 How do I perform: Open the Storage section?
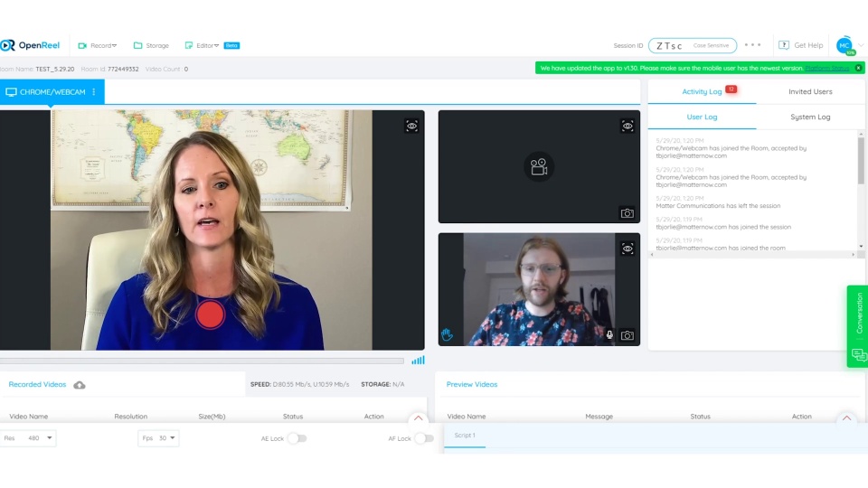pyautogui.click(x=151, y=45)
